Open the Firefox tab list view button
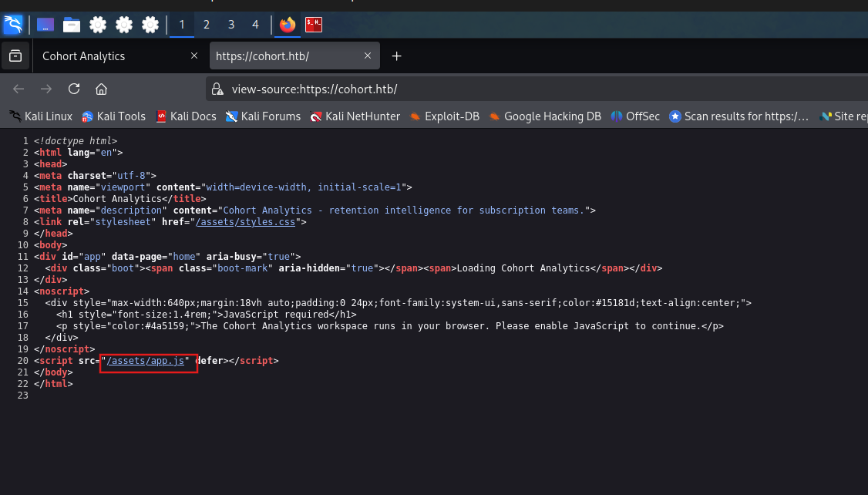 [x=15, y=56]
